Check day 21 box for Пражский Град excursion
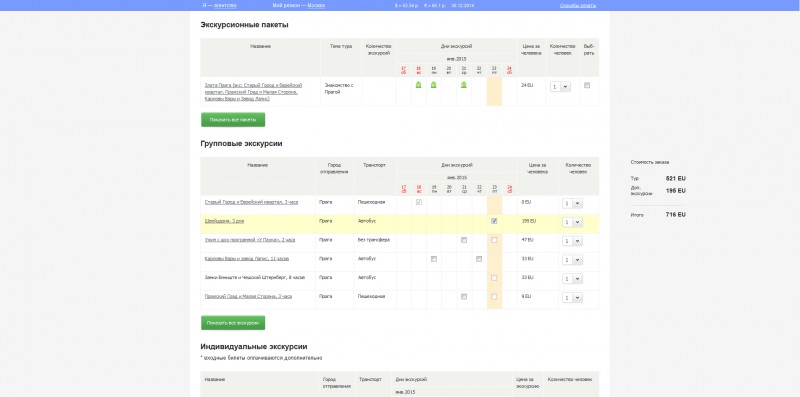 464,296
